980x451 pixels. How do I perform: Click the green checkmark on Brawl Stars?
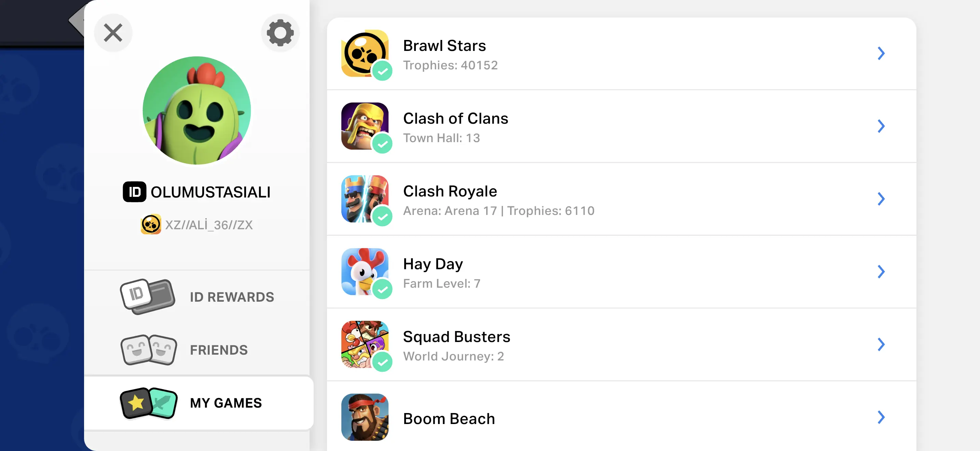pyautogui.click(x=382, y=71)
